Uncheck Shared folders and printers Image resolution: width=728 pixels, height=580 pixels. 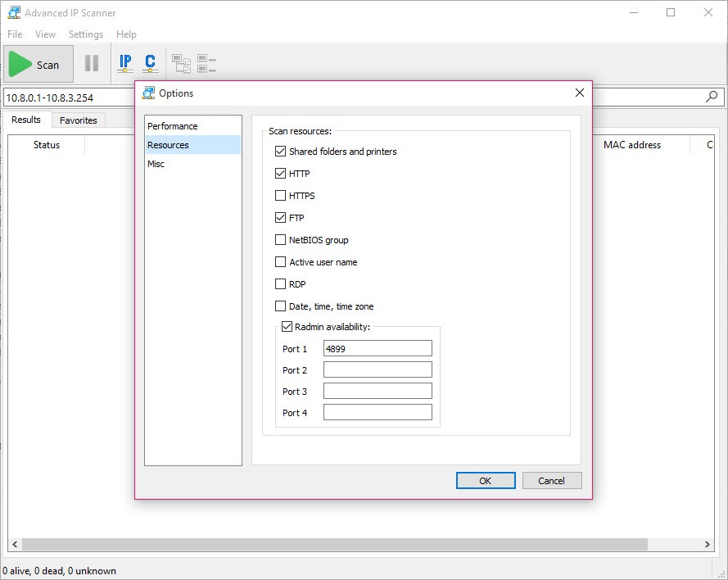pyautogui.click(x=280, y=152)
